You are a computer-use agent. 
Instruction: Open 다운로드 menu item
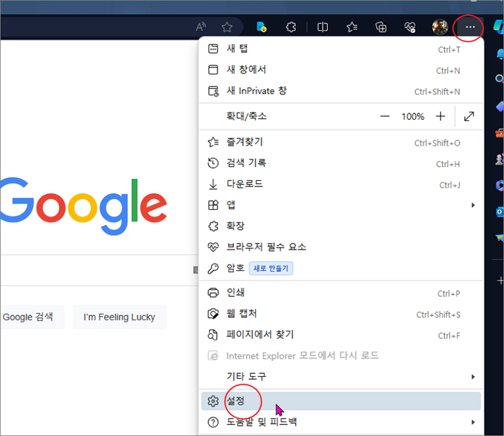click(x=341, y=184)
